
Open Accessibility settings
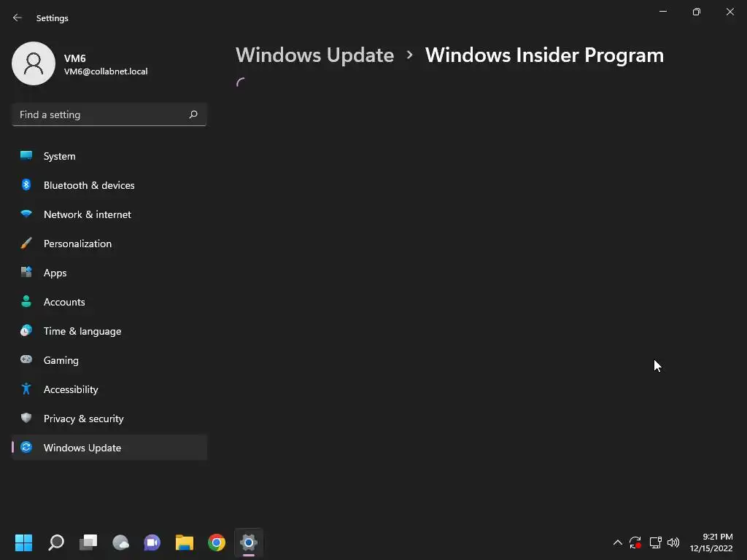(x=109, y=389)
